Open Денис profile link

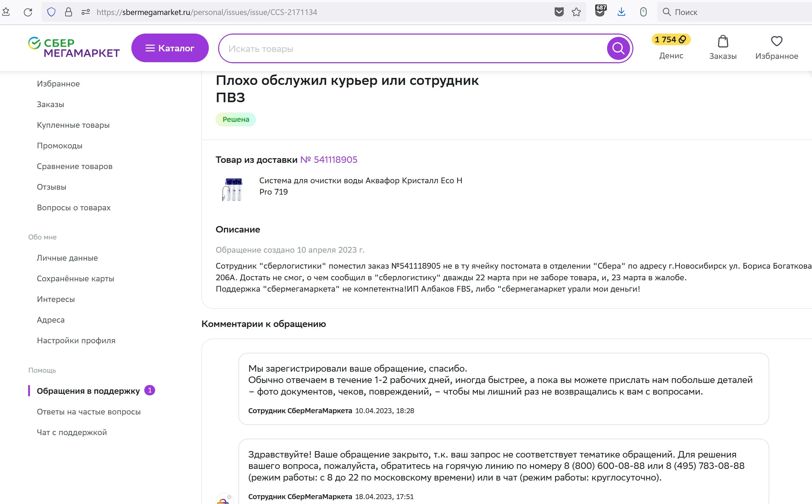(671, 56)
